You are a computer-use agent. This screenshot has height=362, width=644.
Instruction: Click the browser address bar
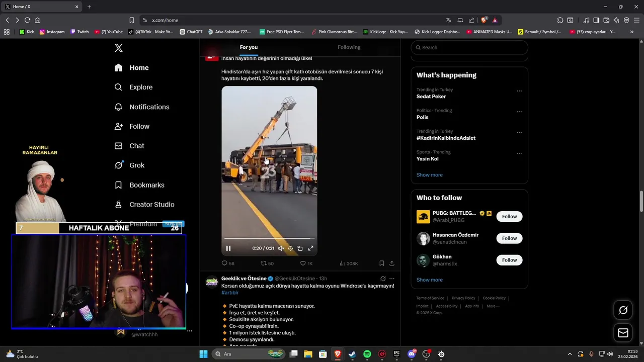coord(292,20)
